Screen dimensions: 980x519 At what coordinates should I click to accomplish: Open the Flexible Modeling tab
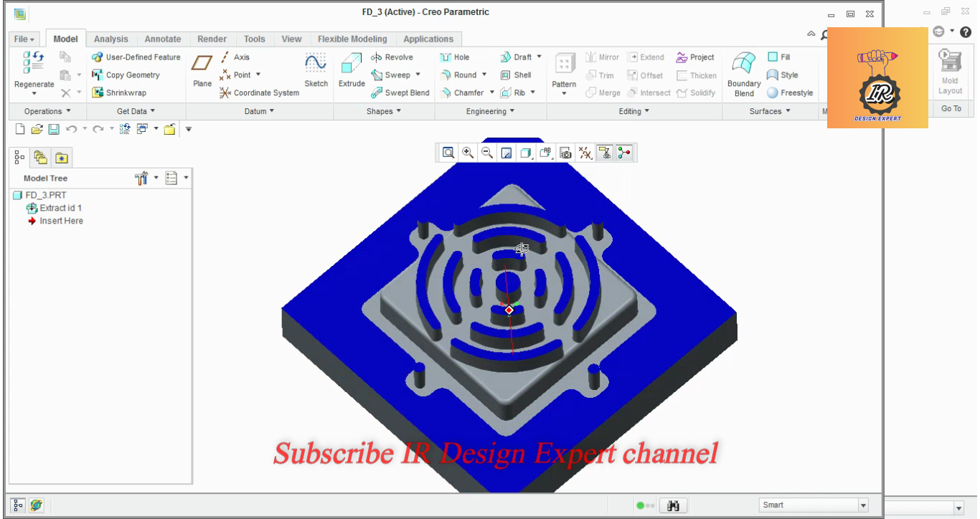pos(352,39)
